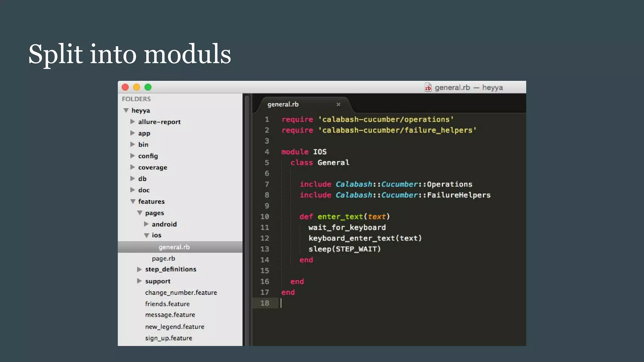The height and width of the screenshot is (362, 644).
Task: Switch to the general.rb editor tab
Action: point(283,104)
